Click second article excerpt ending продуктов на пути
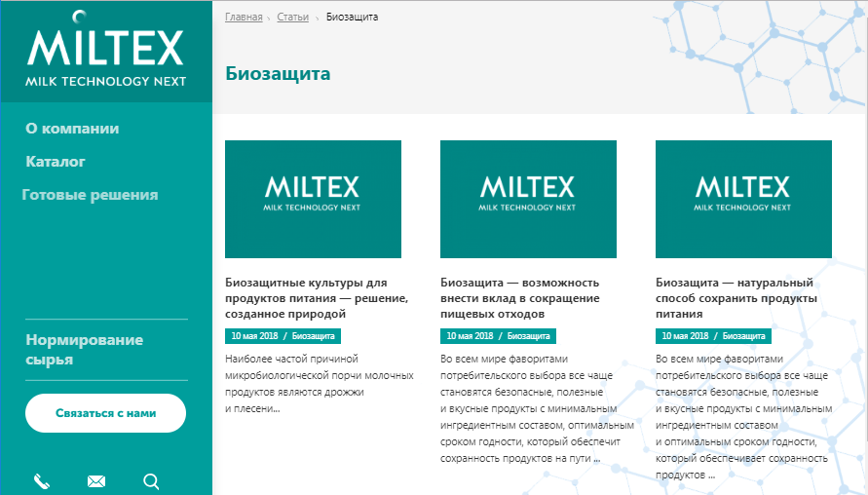The height and width of the screenshot is (495, 868). pyautogui.click(x=537, y=408)
